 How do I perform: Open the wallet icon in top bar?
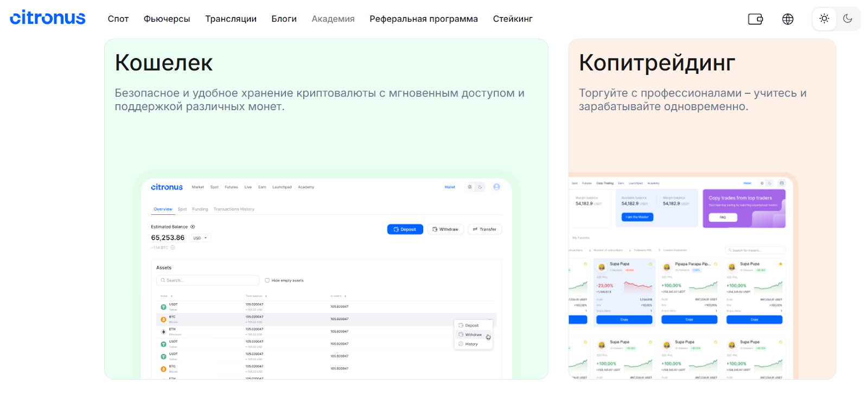[755, 19]
